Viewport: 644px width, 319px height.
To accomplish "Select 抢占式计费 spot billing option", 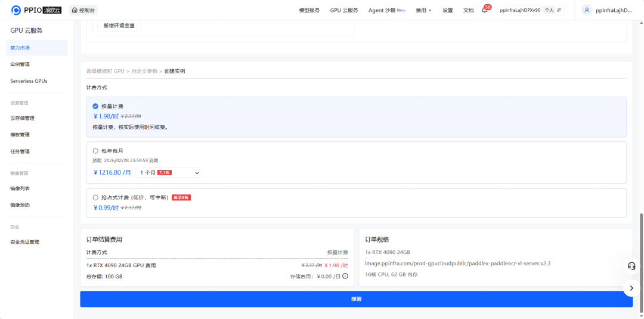I will click(95, 197).
